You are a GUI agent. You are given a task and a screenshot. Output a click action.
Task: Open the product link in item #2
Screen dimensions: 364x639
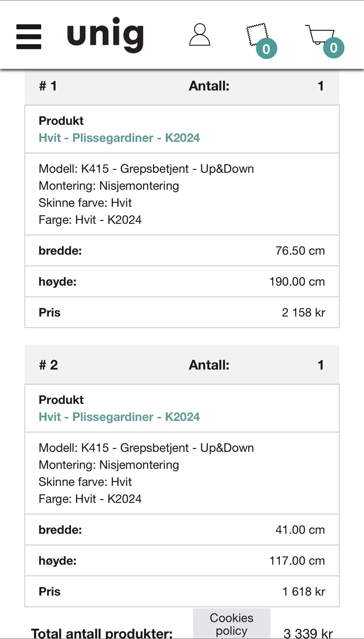pos(119,417)
